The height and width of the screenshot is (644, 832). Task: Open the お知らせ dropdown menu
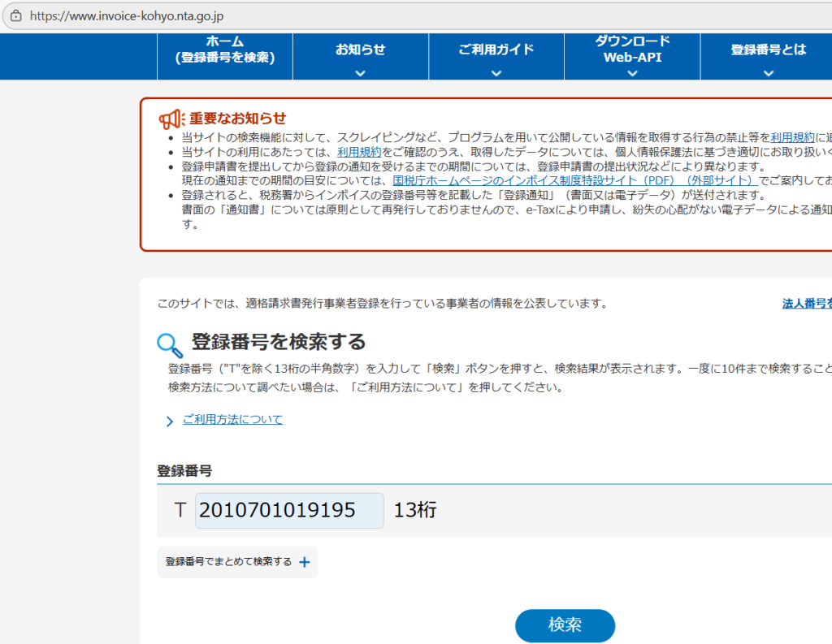click(359, 53)
